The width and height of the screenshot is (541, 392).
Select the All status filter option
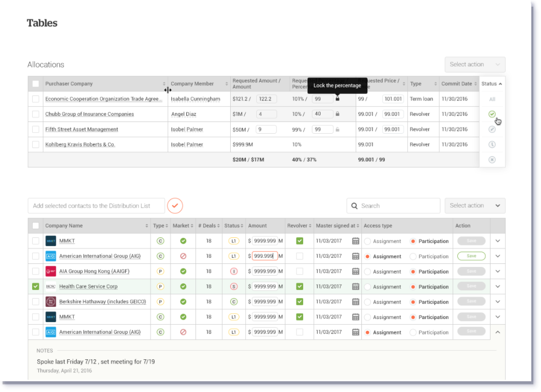click(492, 100)
